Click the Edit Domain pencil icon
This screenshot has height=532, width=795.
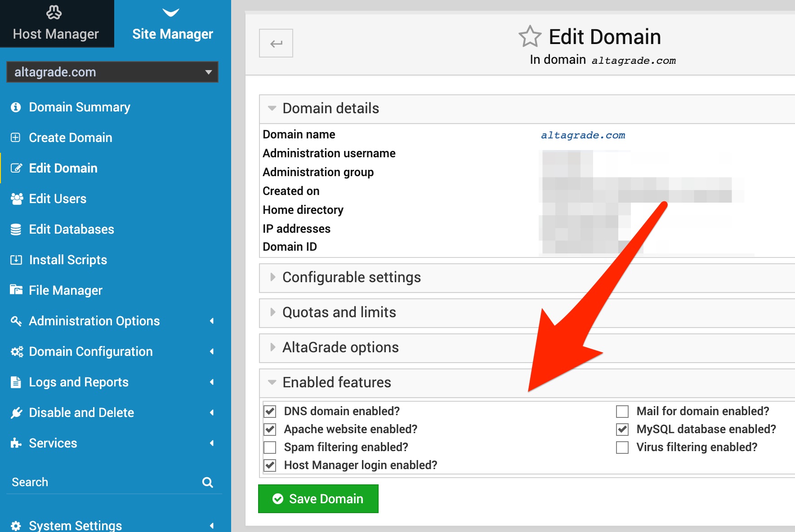tap(16, 168)
